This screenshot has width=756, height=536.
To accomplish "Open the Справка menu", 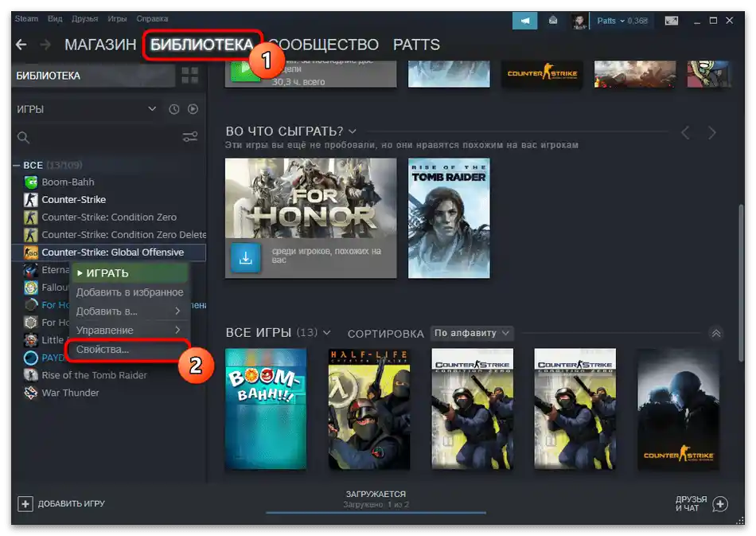I will 152,19.
